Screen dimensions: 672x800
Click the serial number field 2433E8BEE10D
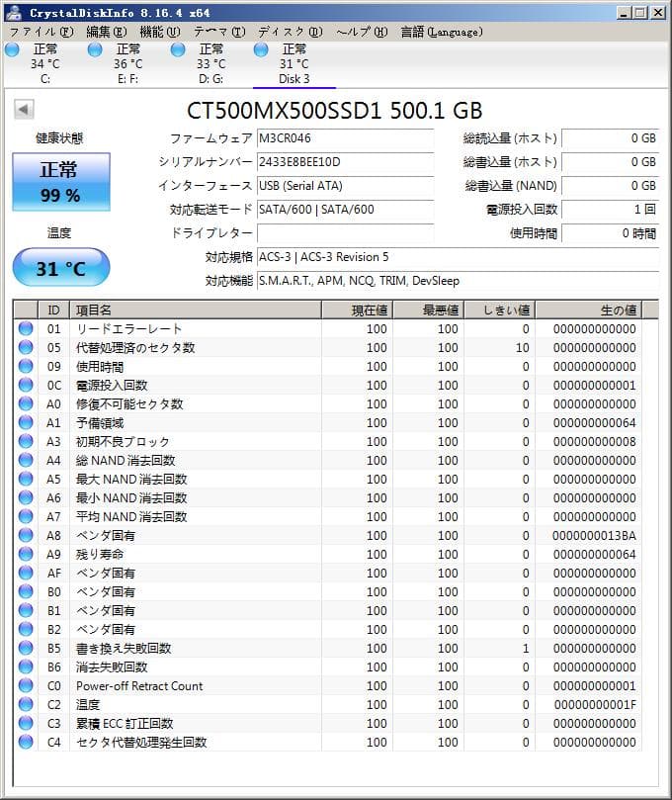click(x=345, y=162)
